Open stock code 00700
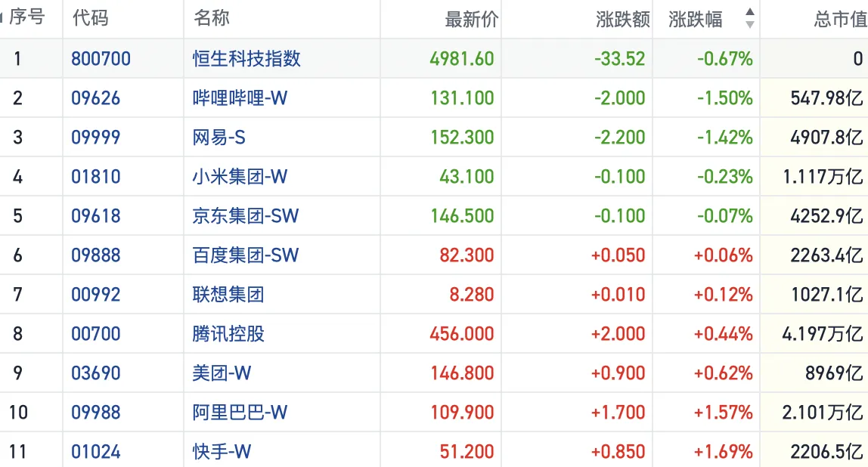Image resolution: width=868 pixels, height=467 pixels. pos(96,334)
